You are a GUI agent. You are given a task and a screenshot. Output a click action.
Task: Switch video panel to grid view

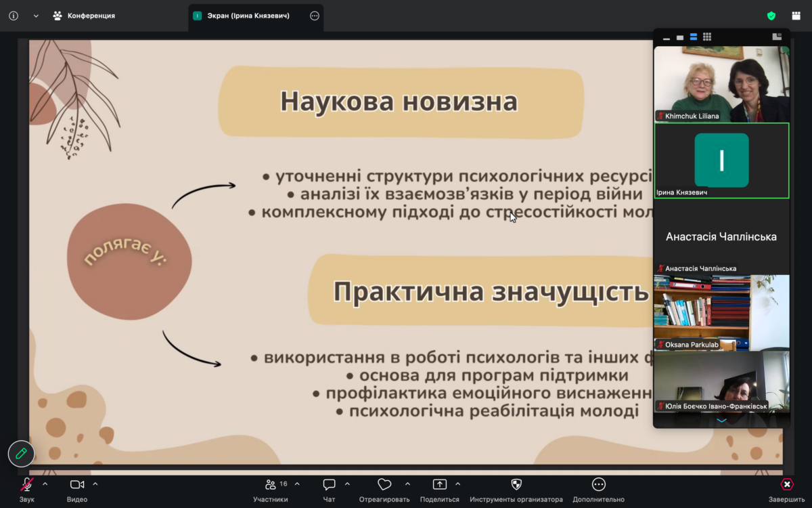tap(707, 37)
